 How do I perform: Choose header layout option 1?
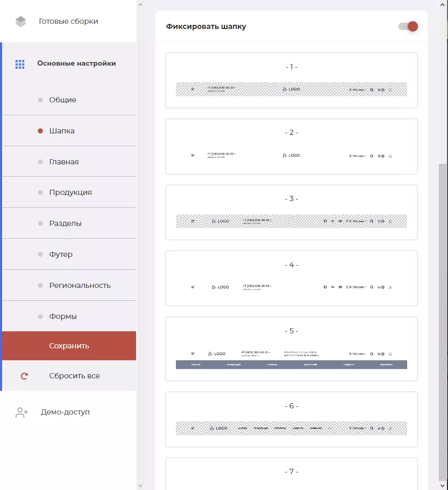pyautogui.click(x=291, y=80)
